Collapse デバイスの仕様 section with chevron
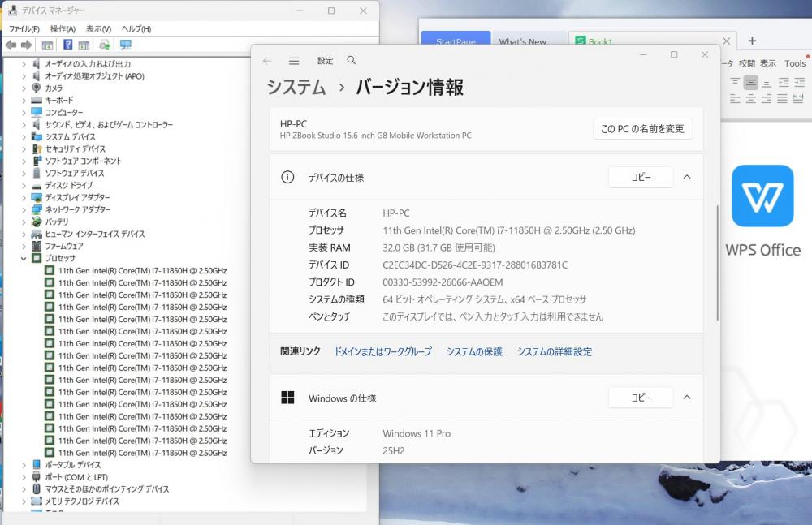Image resolution: width=812 pixels, height=525 pixels. 687,177
